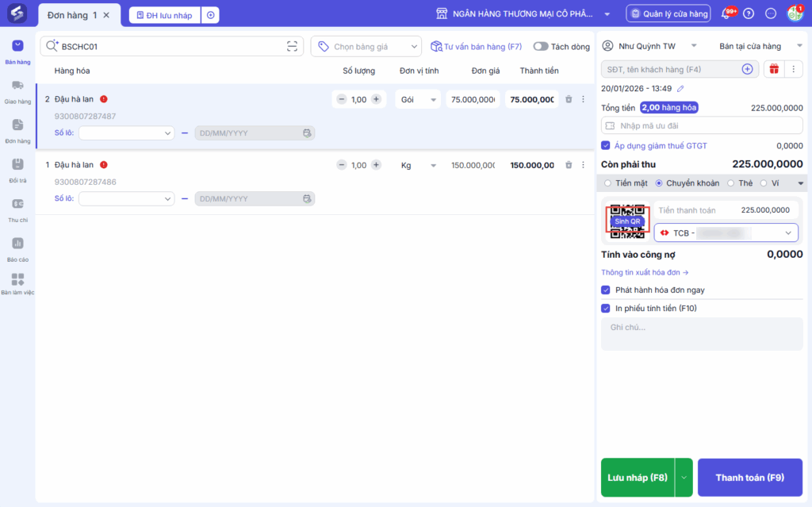Click the Thanh toán (F9) button

pyautogui.click(x=750, y=478)
